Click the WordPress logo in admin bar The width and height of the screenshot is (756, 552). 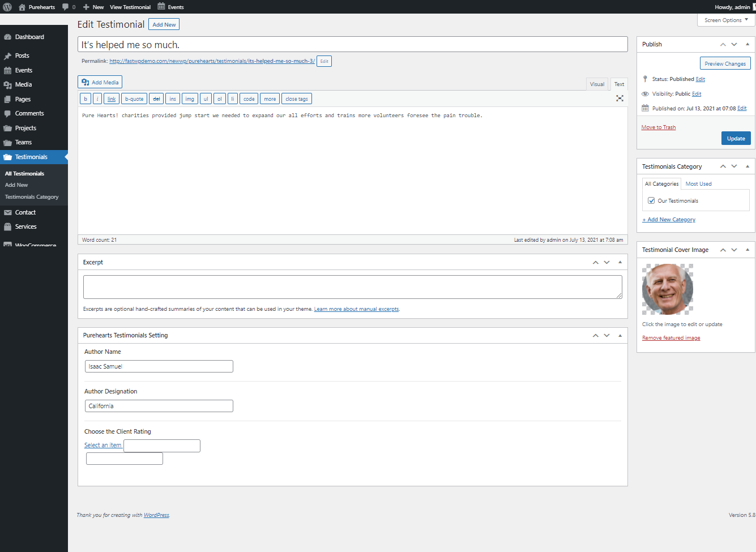(x=7, y=7)
